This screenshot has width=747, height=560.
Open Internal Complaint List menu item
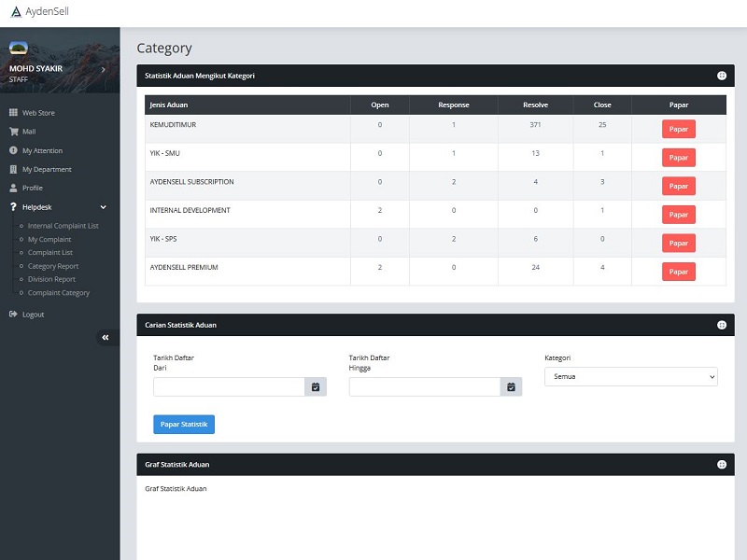tap(63, 226)
